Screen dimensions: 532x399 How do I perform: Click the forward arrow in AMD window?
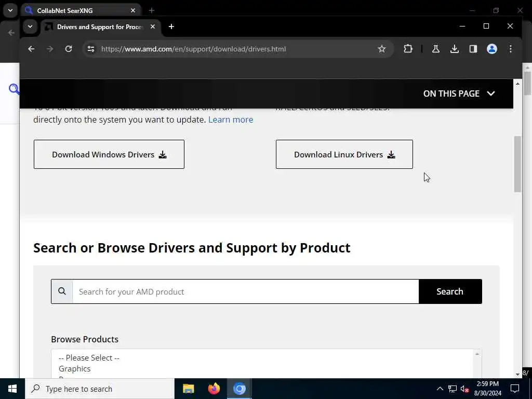tap(50, 49)
